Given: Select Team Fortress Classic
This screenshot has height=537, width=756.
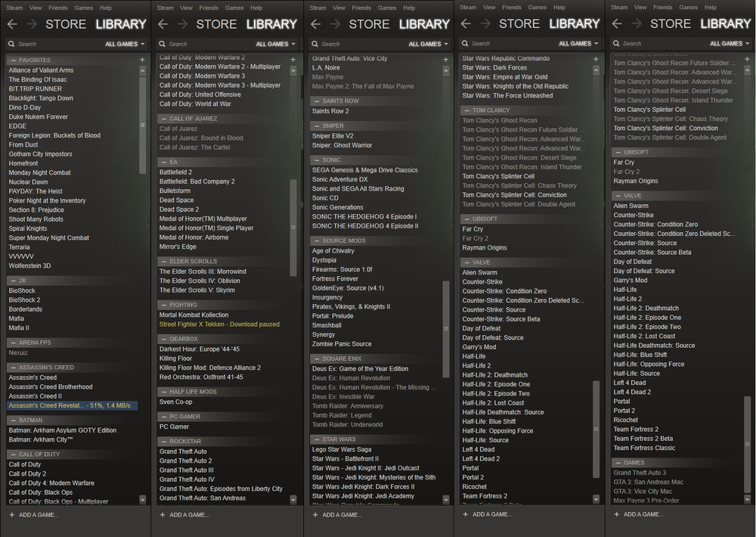Looking at the screenshot, I should click(644, 448).
